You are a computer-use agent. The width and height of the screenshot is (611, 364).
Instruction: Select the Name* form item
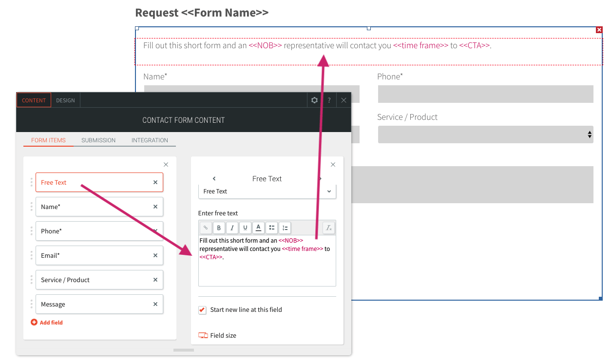(x=99, y=207)
